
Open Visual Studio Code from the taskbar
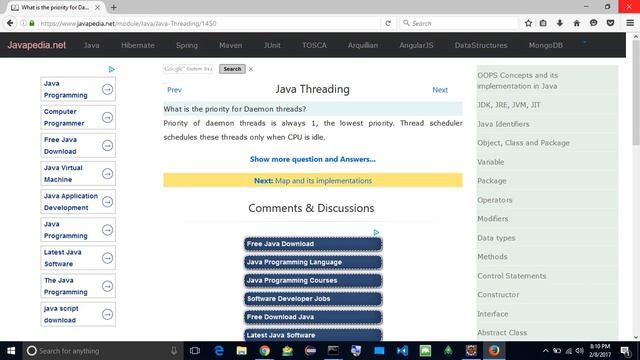402,351
